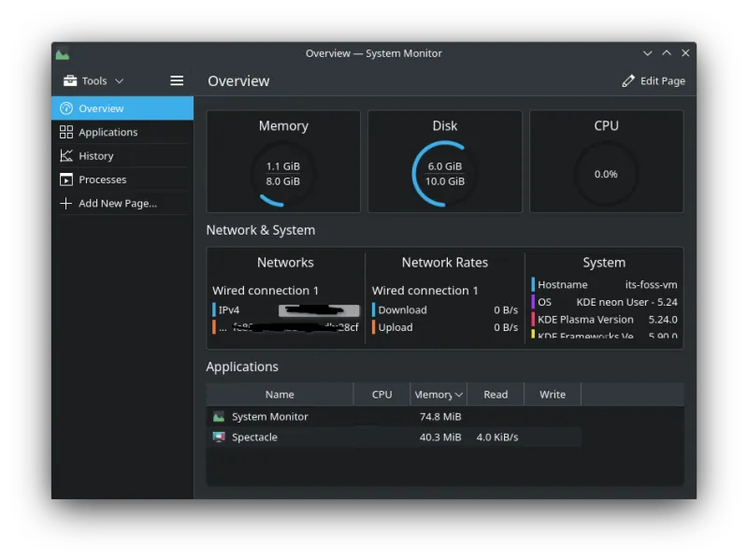Click the Spectacle app icon in table
Image resolution: width=748 pixels, height=560 pixels.
pyautogui.click(x=219, y=437)
